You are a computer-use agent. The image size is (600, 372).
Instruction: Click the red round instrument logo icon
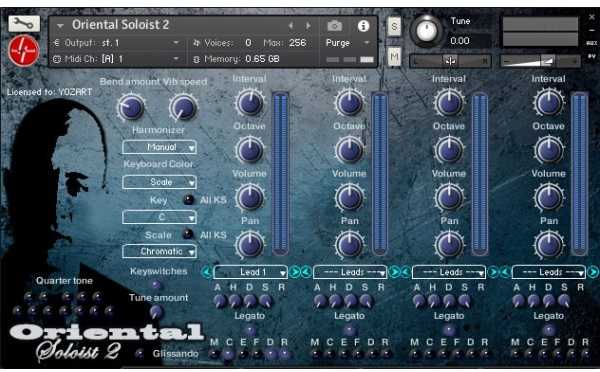click(x=24, y=50)
